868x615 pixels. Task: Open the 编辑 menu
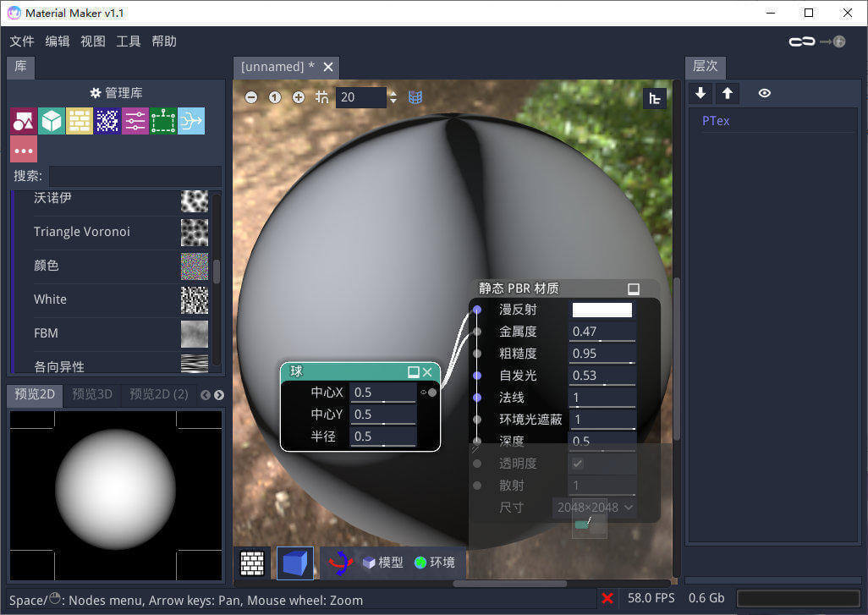point(58,41)
